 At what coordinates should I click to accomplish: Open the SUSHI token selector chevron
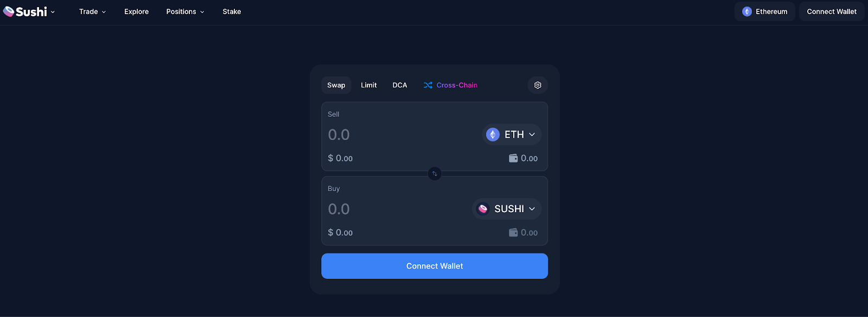point(532,209)
